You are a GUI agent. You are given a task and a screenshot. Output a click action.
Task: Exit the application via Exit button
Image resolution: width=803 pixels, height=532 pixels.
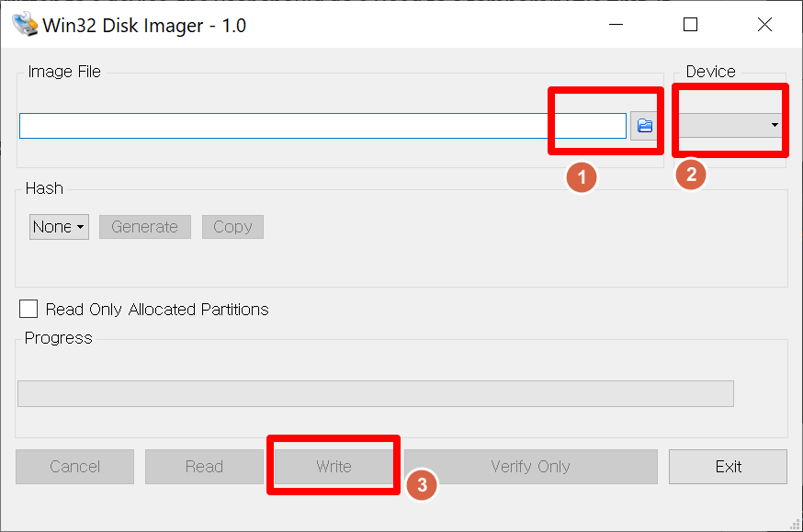tap(728, 467)
